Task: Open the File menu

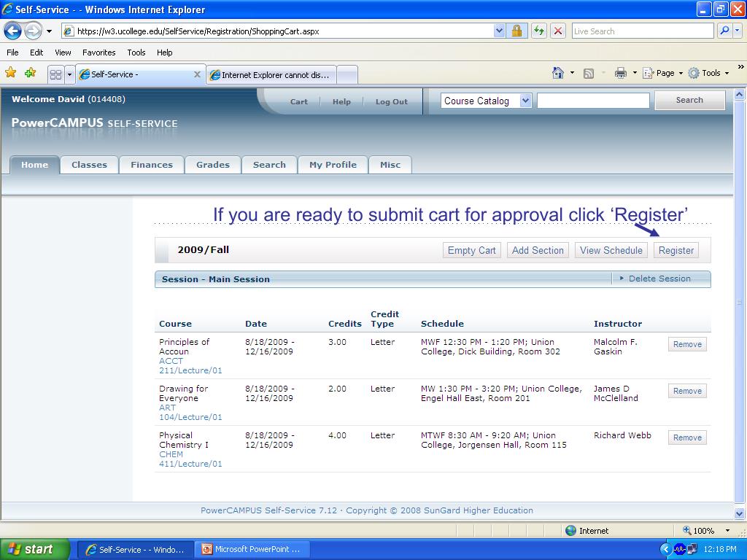Action: coord(13,52)
